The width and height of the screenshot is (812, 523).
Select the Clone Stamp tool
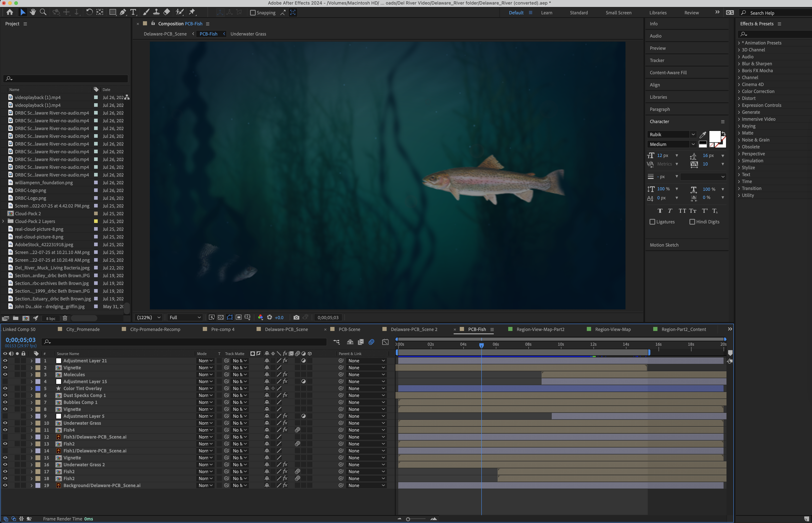(156, 12)
